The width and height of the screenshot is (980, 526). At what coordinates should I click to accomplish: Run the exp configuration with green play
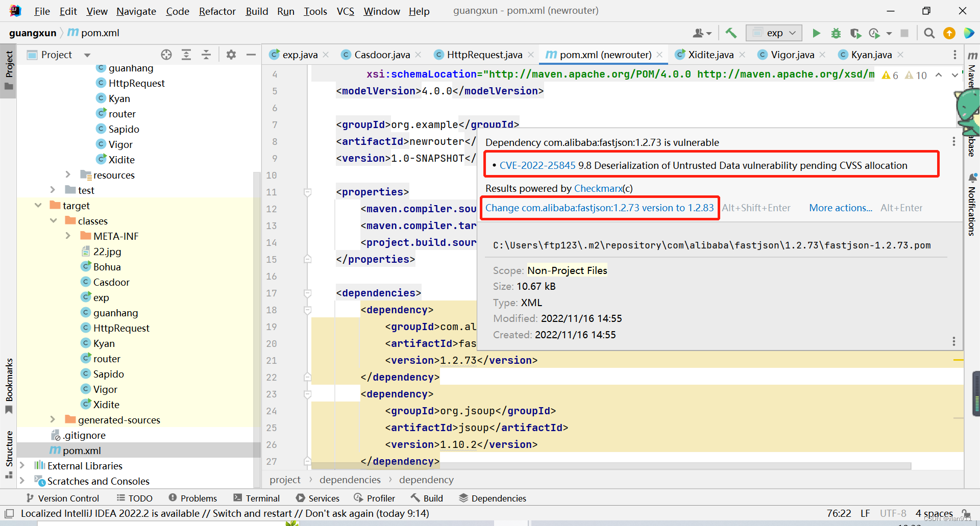816,33
